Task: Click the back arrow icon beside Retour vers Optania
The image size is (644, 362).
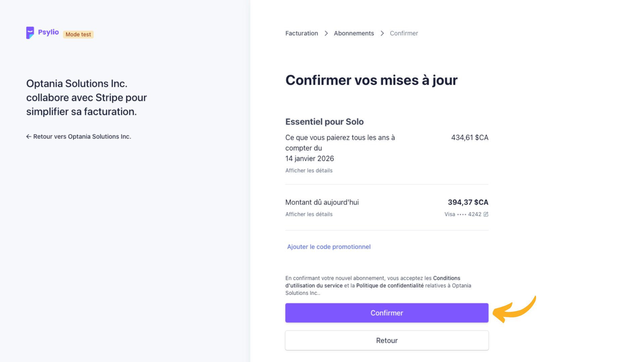Action: (29, 136)
